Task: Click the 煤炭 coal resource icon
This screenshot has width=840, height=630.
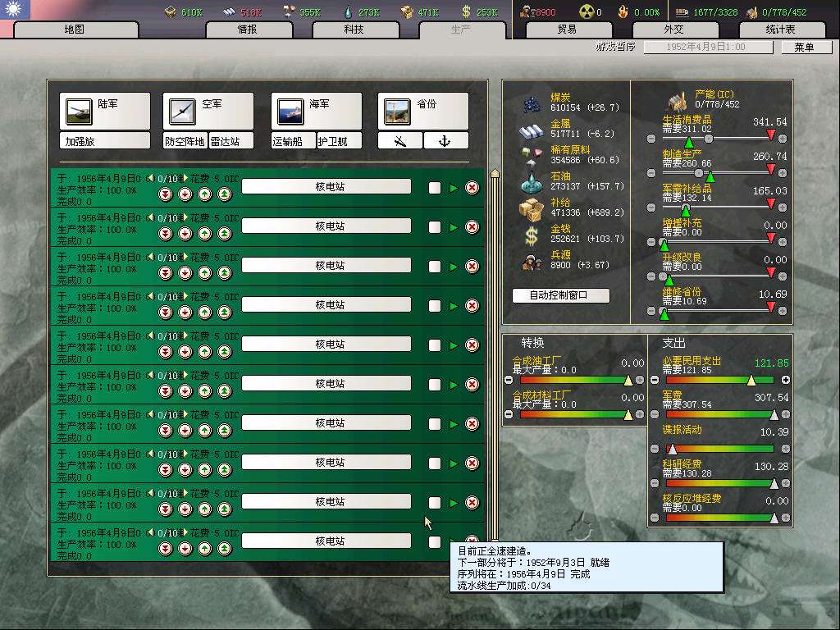Action: 532,103
